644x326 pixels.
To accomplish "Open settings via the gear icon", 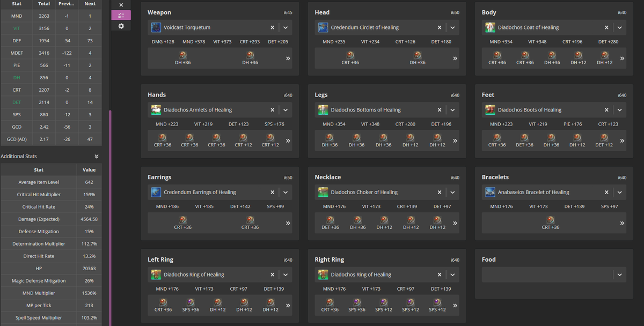I will point(121,26).
